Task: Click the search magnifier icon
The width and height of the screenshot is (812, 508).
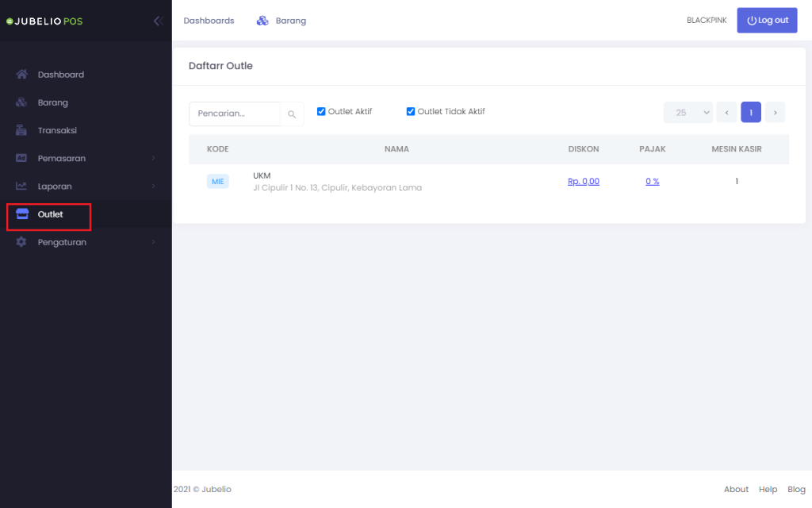Action: [292, 114]
